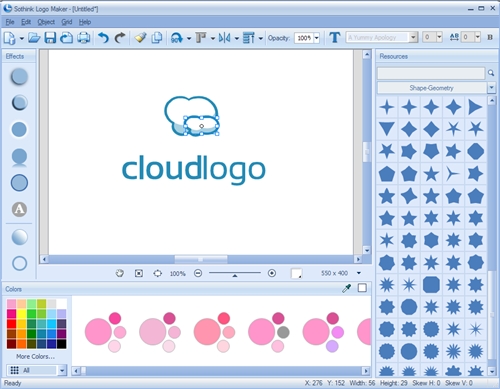Select the yellow color swatch
Viewport: 500px width, 389px height.
21,313
